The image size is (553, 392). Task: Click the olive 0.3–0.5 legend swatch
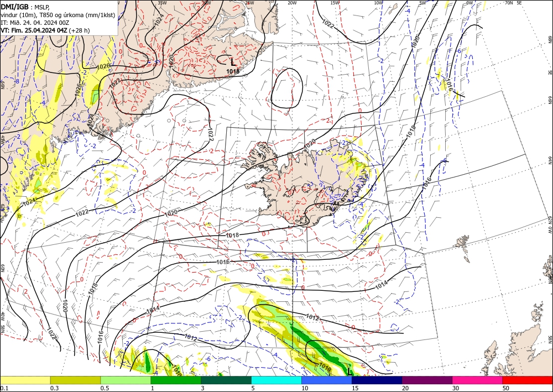75,380
